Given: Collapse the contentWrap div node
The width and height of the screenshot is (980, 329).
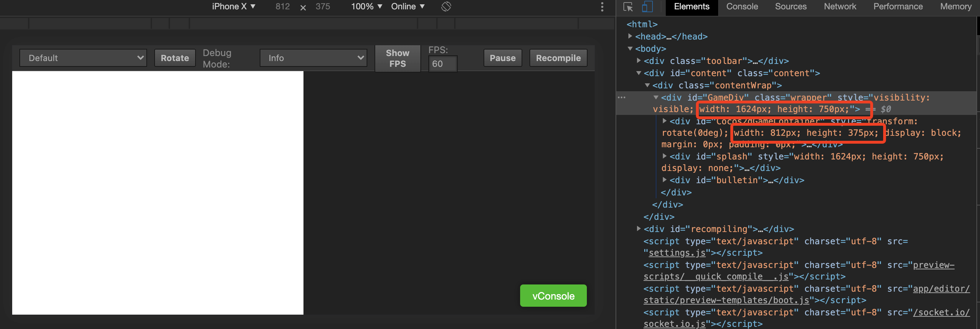Looking at the screenshot, I should 647,85.
